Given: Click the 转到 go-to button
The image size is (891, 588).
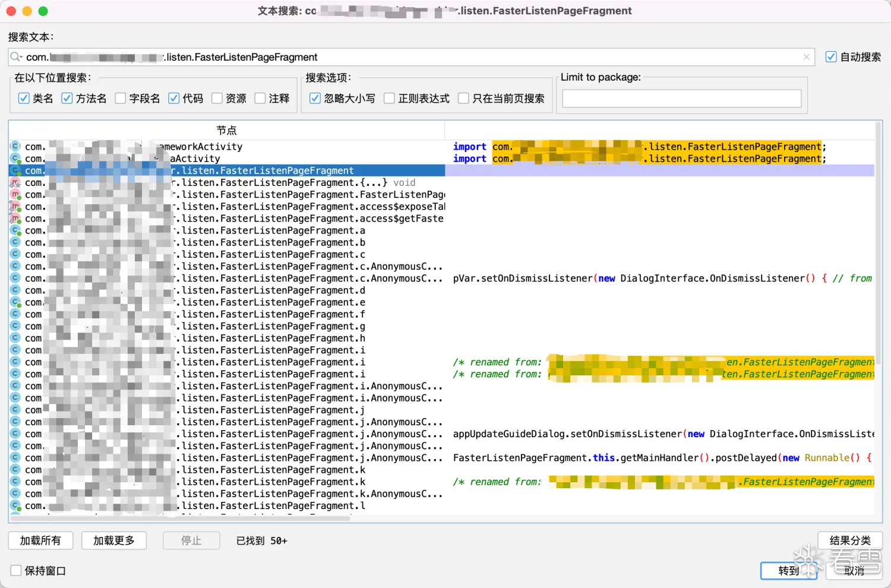Looking at the screenshot, I should tap(789, 571).
